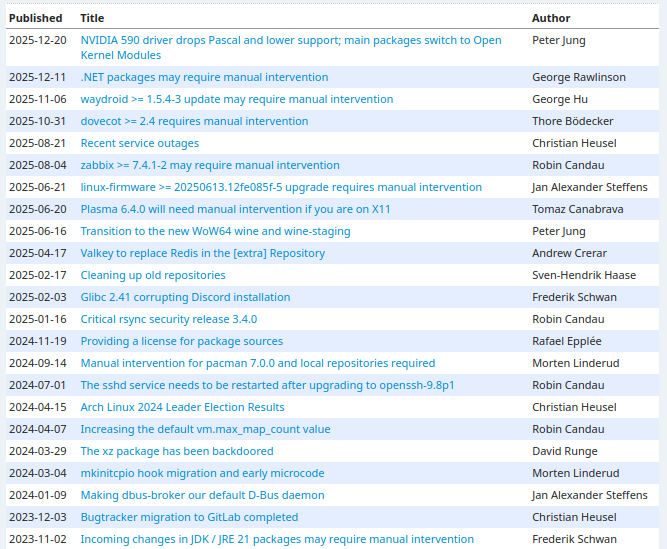Open Cleaning up old repositories article

tap(153, 276)
